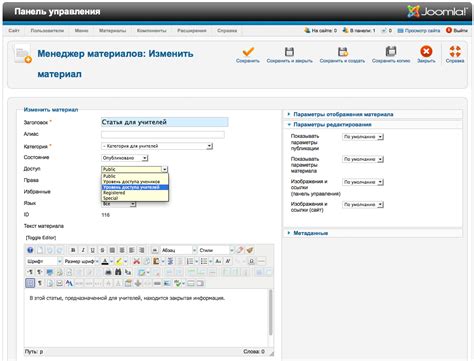Expand Параметры отображения материала section
The width and height of the screenshot is (474, 361).
point(343,114)
